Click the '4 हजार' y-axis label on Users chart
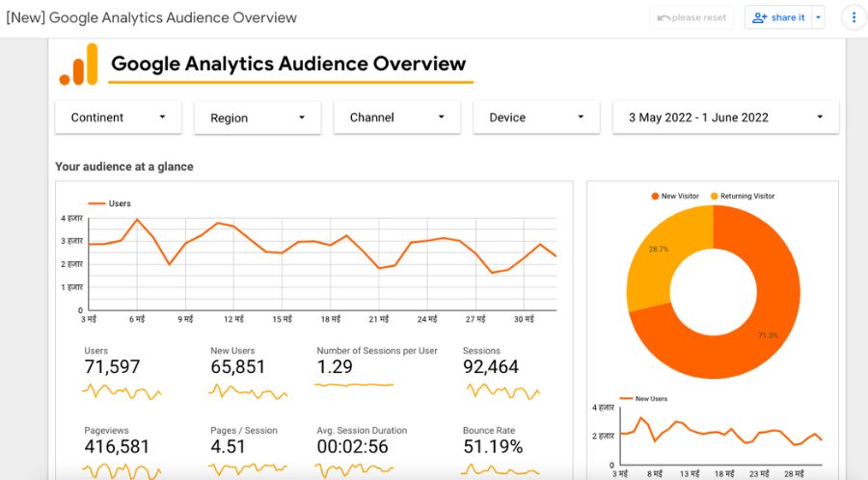This screenshot has width=868, height=480. pos(72,219)
